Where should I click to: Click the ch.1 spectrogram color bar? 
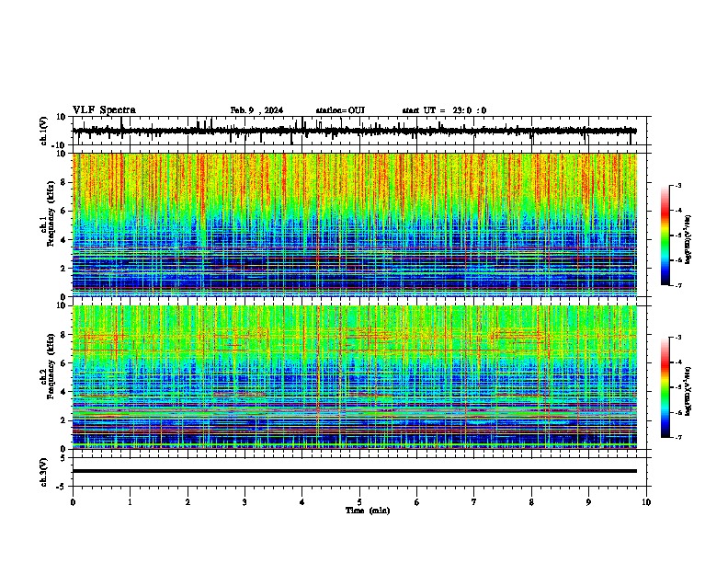click(665, 236)
